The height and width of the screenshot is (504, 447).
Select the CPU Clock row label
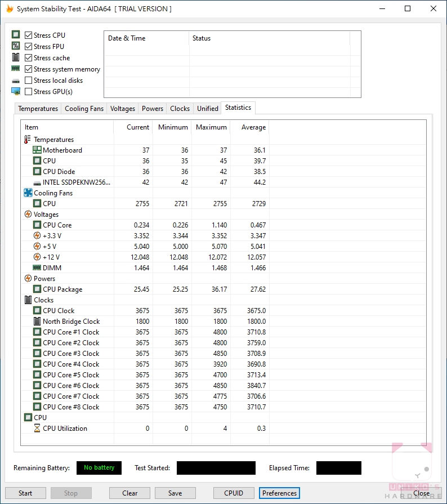click(59, 310)
